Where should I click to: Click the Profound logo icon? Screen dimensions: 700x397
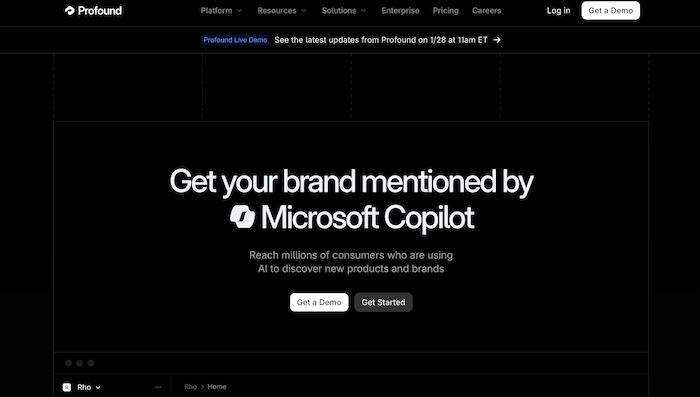(x=70, y=10)
